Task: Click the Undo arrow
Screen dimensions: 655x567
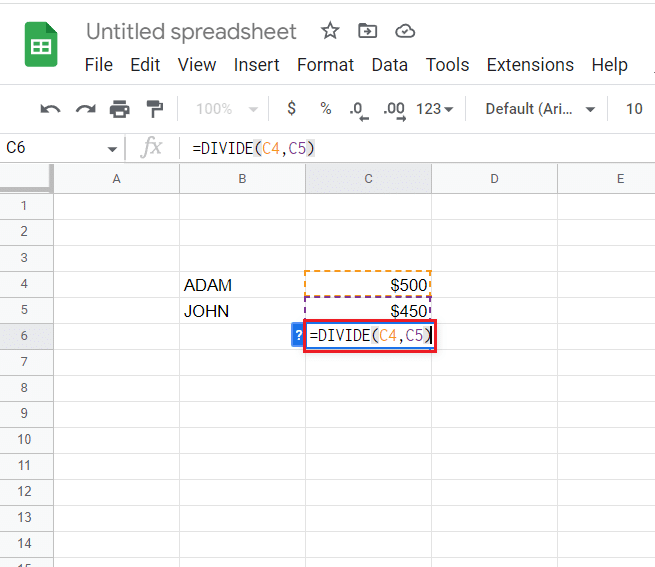Action: click(50, 109)
